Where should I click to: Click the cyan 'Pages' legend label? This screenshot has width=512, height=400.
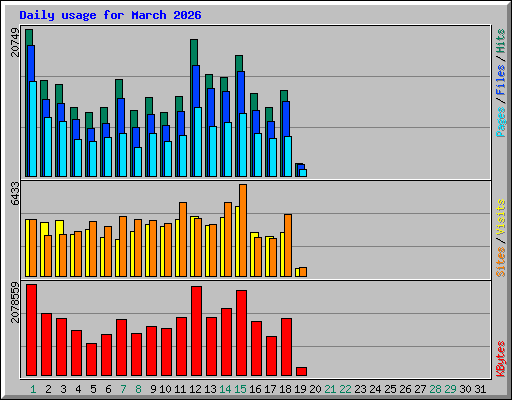[501, 122]
